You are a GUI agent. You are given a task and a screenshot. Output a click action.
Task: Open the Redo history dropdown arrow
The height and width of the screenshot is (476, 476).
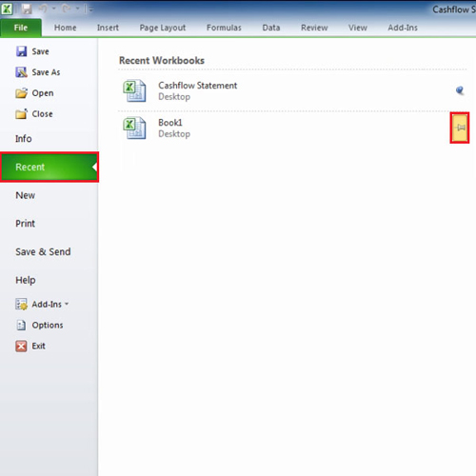77,9
